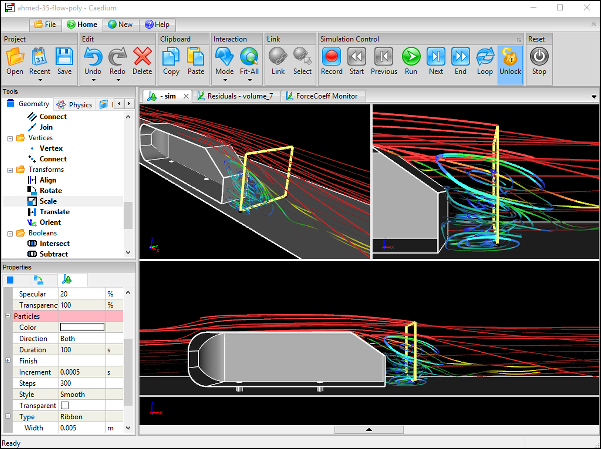Collapse the Particles property group
The image size is (601, 449).
(x=8, y=316)
